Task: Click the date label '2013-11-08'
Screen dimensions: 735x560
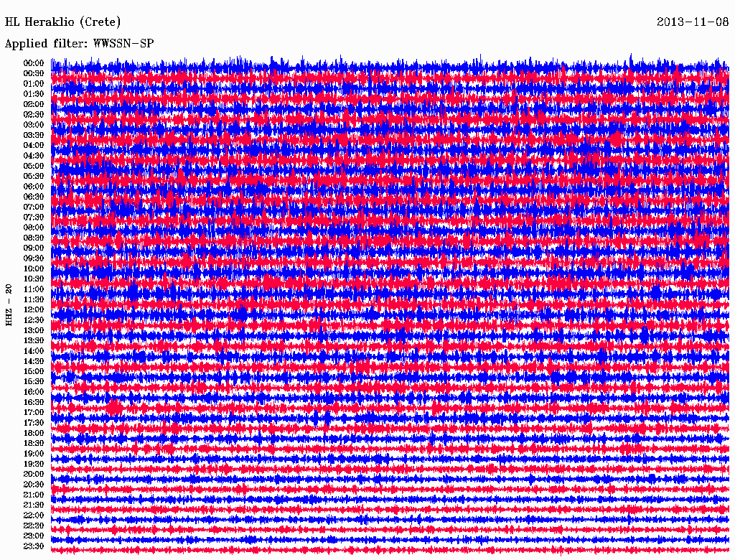Action: (693, 22)
